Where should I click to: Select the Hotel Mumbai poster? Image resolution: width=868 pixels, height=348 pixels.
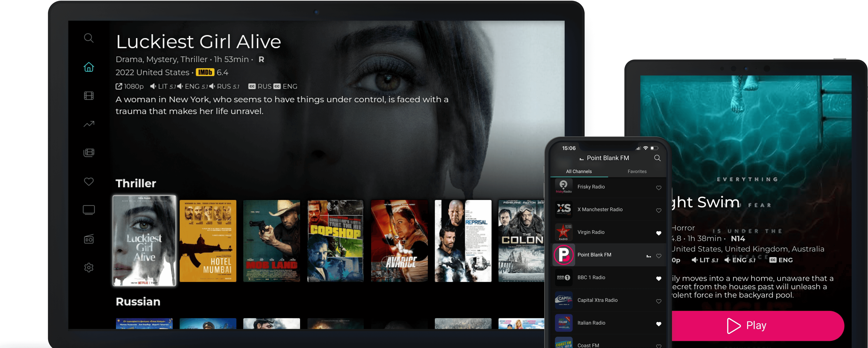(x=208, y=241)
